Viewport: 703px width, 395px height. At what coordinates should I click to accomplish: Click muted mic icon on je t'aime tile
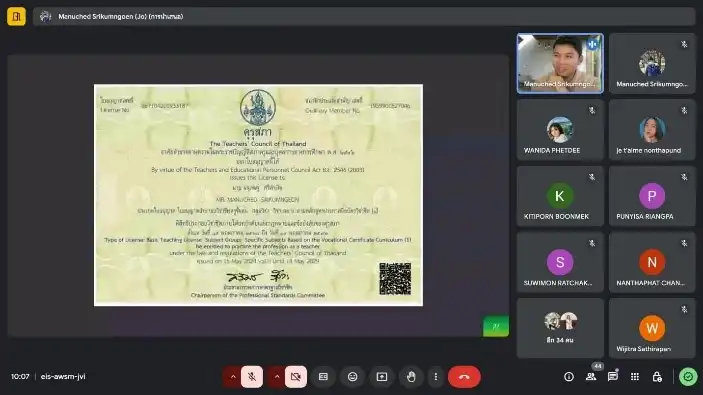(684, 110)
